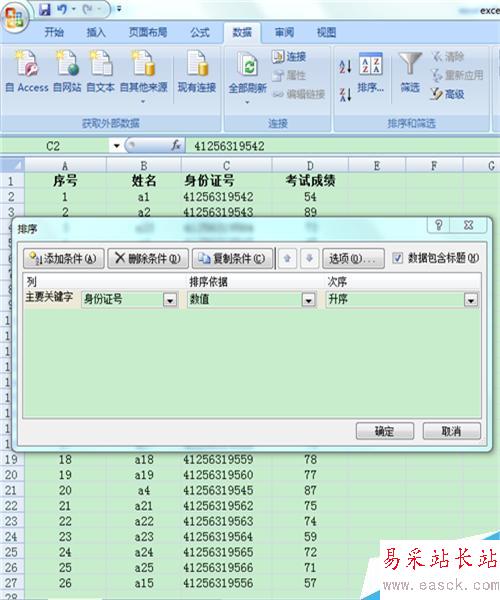Viewport: 500px width, 600px height.
Task: Open the Sort dialog help button
Action: pyautogui.click(x=439, y=225)
